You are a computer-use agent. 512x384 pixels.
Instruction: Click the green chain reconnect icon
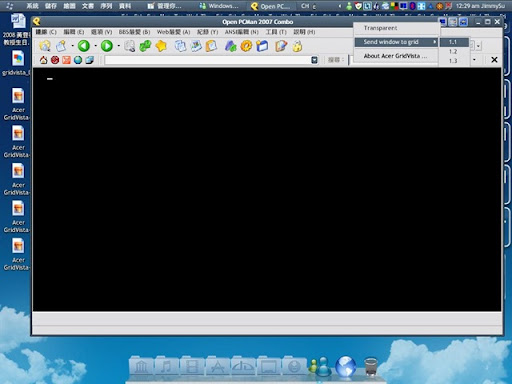(x=145, y=46)
